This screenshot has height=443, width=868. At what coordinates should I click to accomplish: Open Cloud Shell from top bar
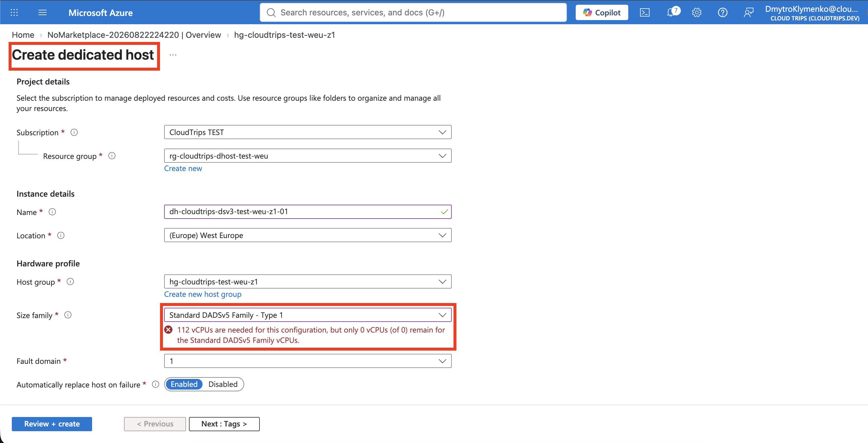645,12
